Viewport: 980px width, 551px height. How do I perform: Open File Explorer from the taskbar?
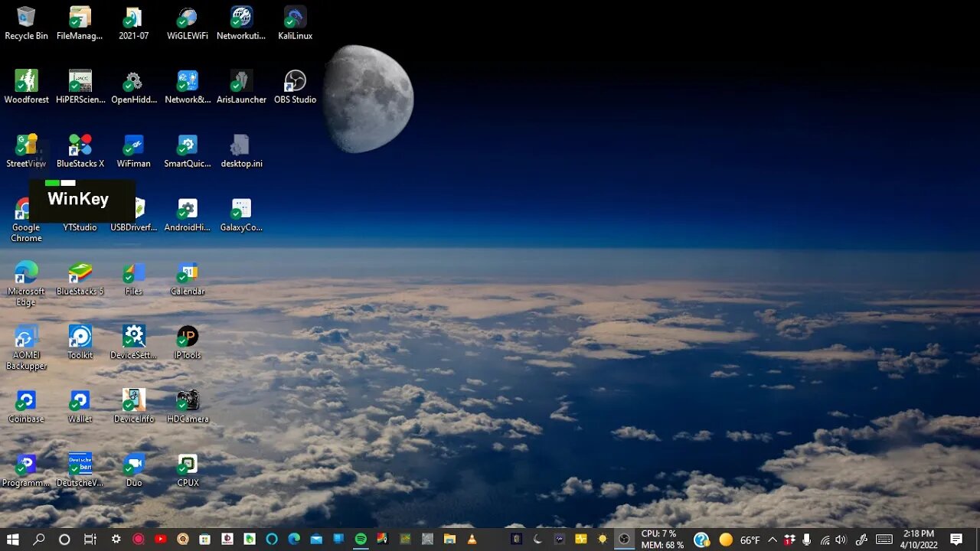click(x=449, y=540)
